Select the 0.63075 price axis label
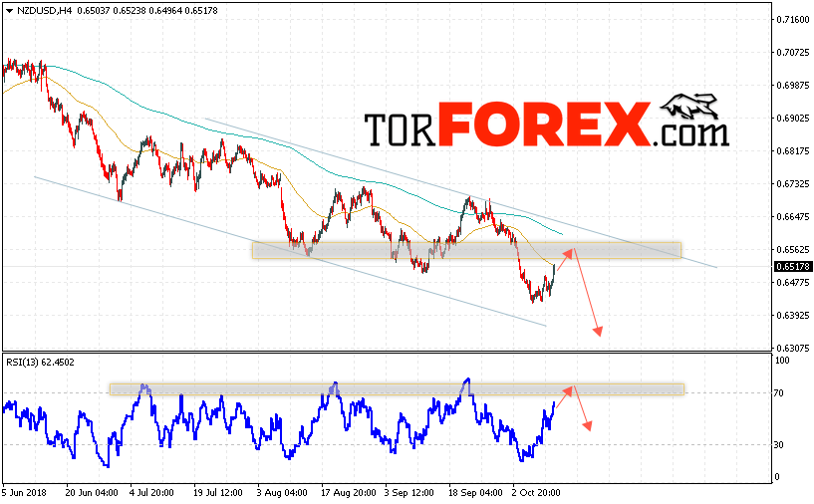This screenshot has height=504, width=814. pos(793,349)
